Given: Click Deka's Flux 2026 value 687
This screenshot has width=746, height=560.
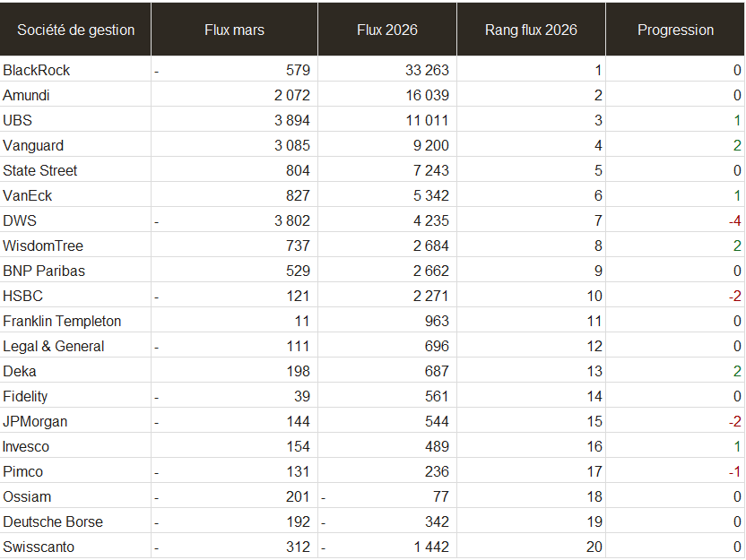Looking at the screenshot, I should click(x=437, y=371).
